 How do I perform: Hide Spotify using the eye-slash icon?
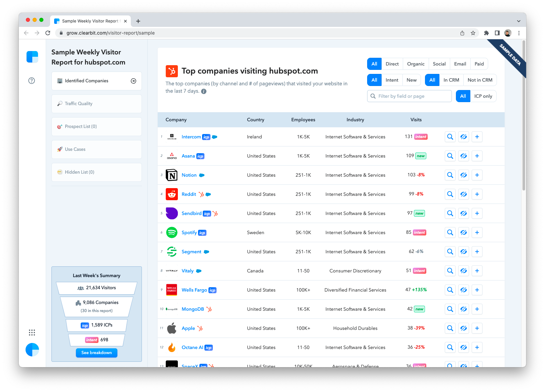pos(464,232)
